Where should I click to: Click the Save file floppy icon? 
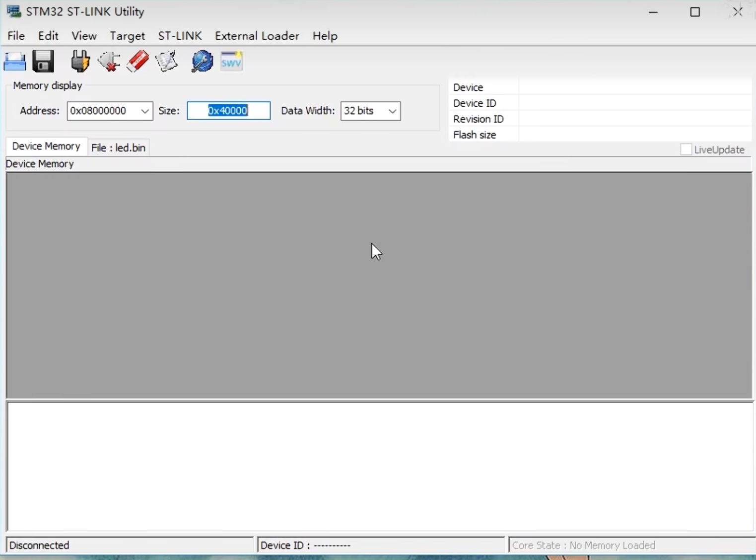43,62
